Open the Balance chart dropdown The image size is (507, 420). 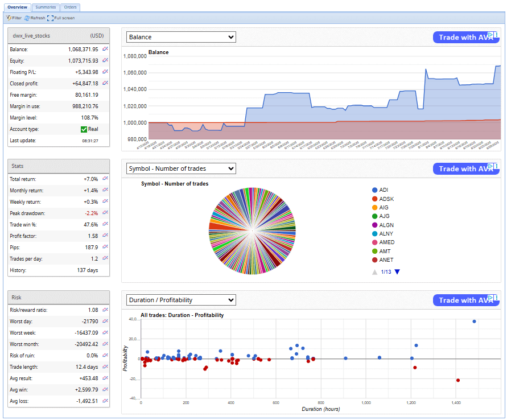tap(181, 37)
